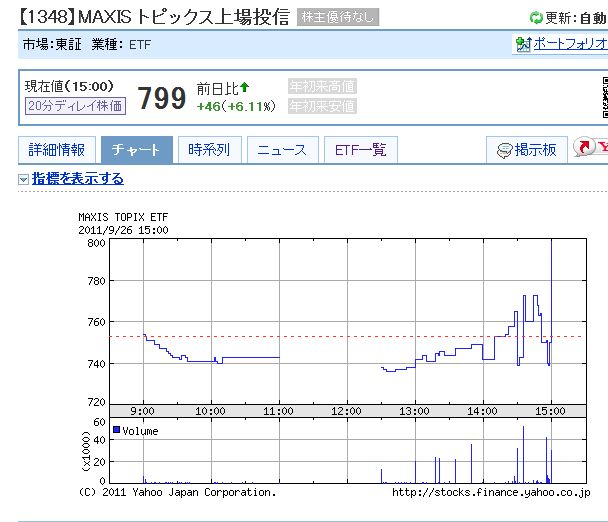This screenshot has width=608, height=522.
Task: Click the portfolio icon beside ポートフォリオ
Action: [x=522, y=44]
